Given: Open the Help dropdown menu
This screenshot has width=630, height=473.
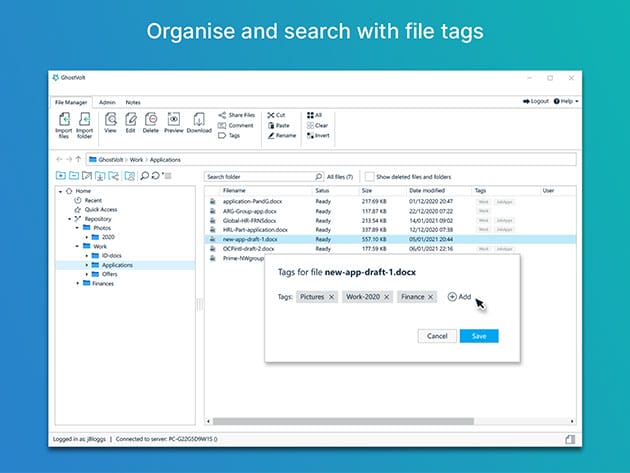Looking at the screenshot, I should [569, 101].
